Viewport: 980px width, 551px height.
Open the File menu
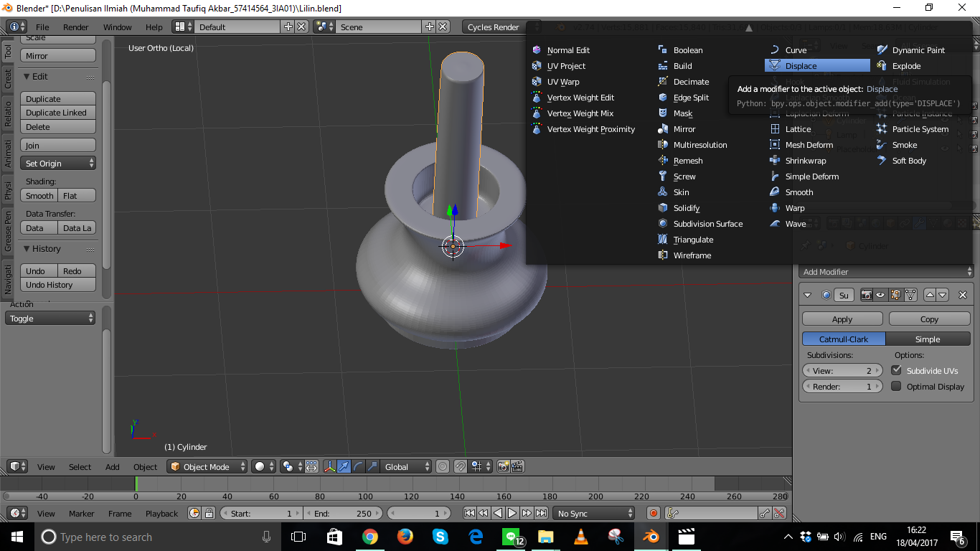click(42, 27)
